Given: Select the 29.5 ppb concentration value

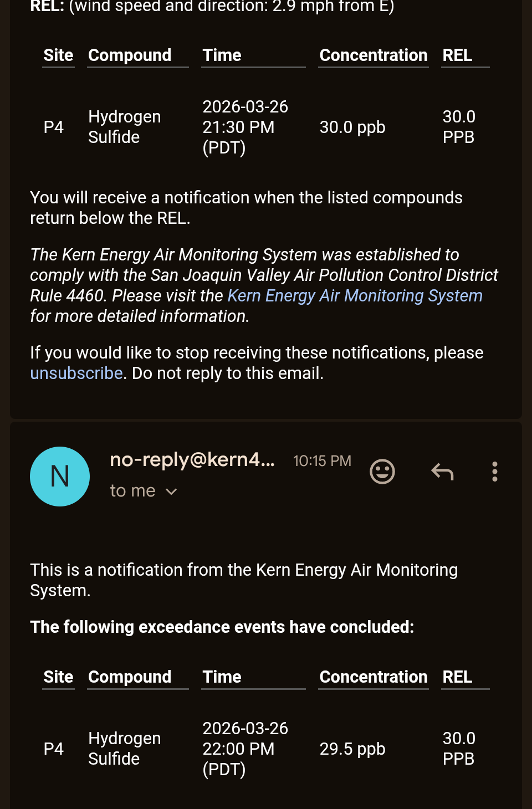Looking at the screenshot, I should [x=352, y=749].
